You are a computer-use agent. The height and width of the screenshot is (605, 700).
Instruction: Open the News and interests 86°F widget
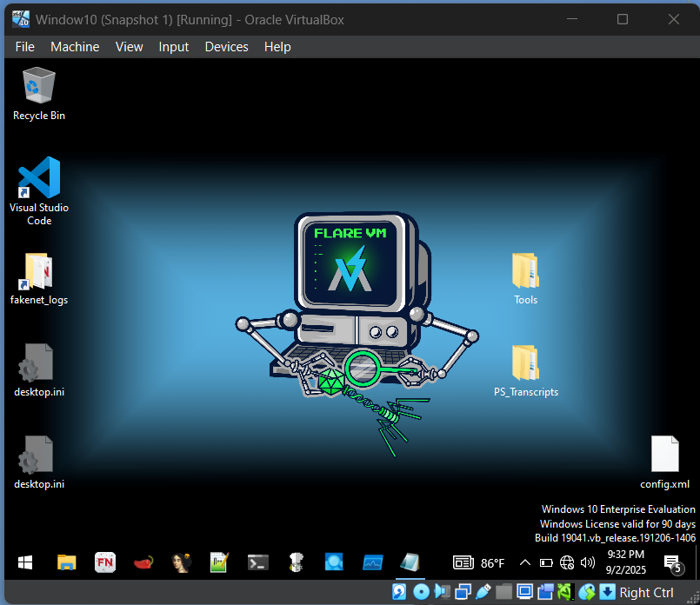[478, 562]
